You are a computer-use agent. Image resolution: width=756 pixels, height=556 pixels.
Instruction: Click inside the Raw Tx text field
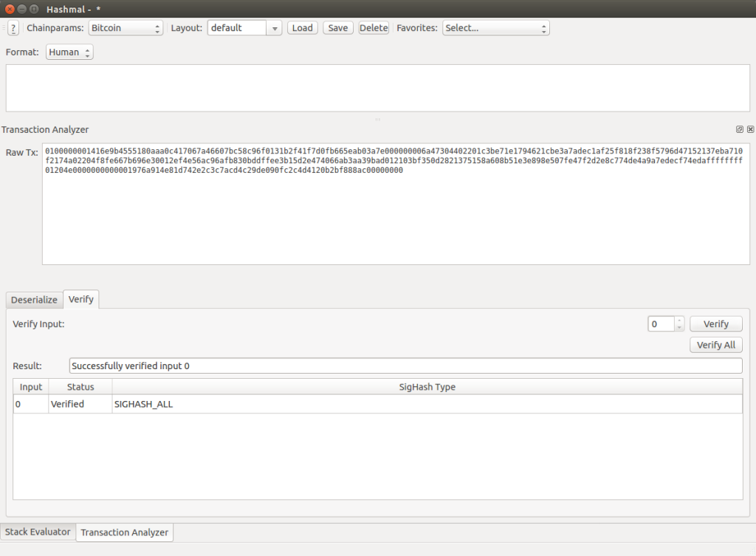[396, 222]
